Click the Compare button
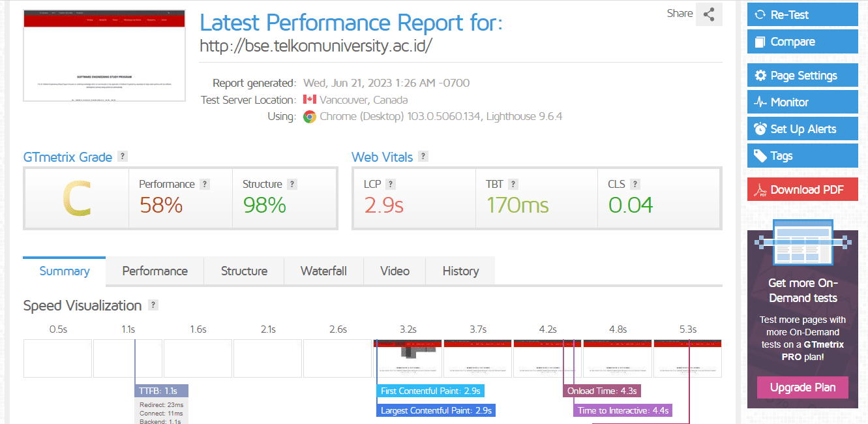The width and height of the screenshot is (868, 424). click(803, 42)
